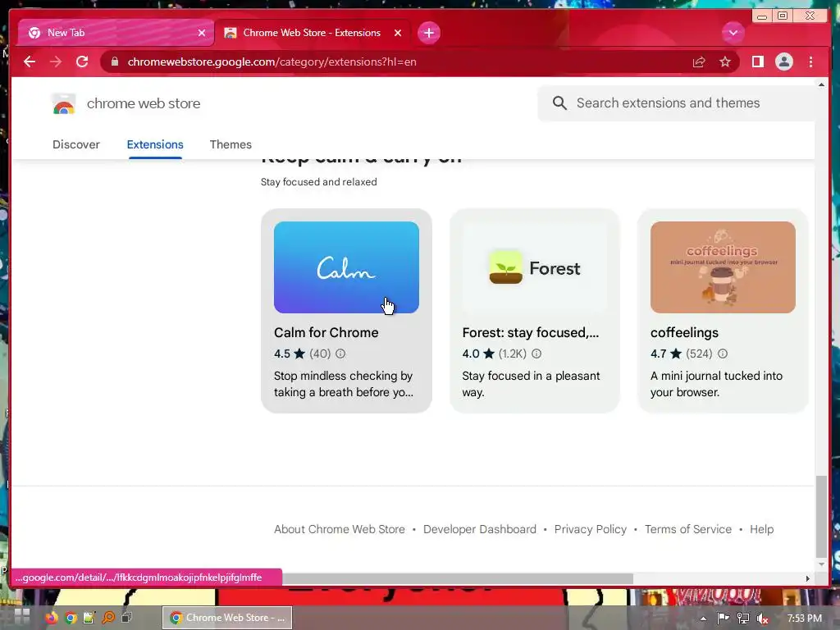Open a new tab with plus button
Image resolution: width=840 pixels, height=630 pixels.
click(428, 33)
